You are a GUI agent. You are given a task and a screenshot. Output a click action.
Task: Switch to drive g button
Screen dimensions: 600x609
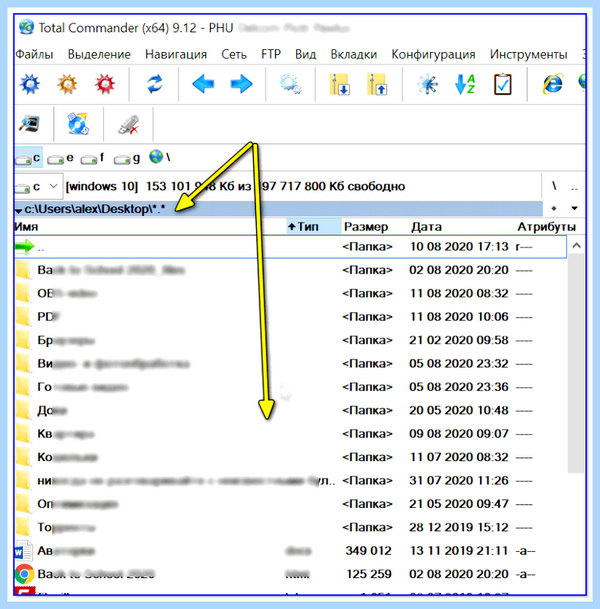pyautogui.click(x=127, y=158)
